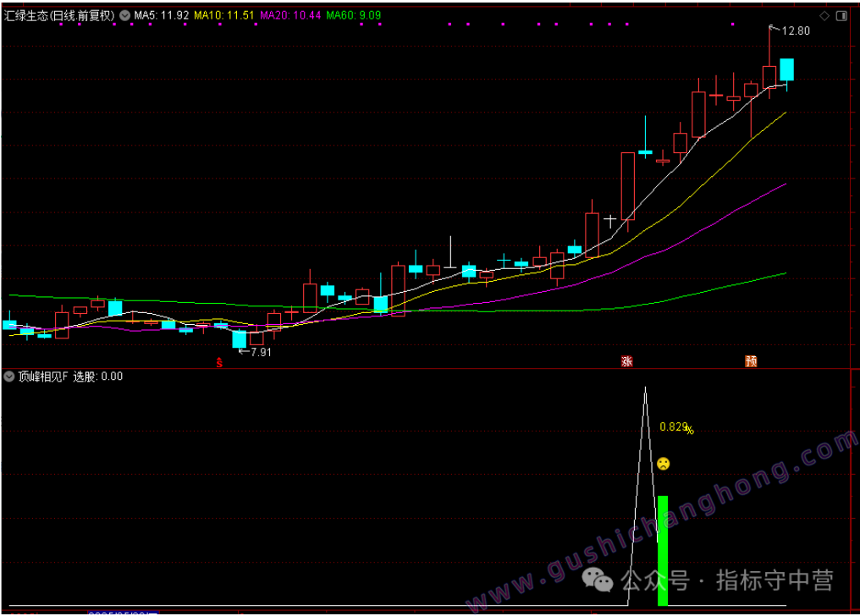The image size is (860, 616).
Task: Click the MA10: 11.51 label
Action: (x=224, y=15)
